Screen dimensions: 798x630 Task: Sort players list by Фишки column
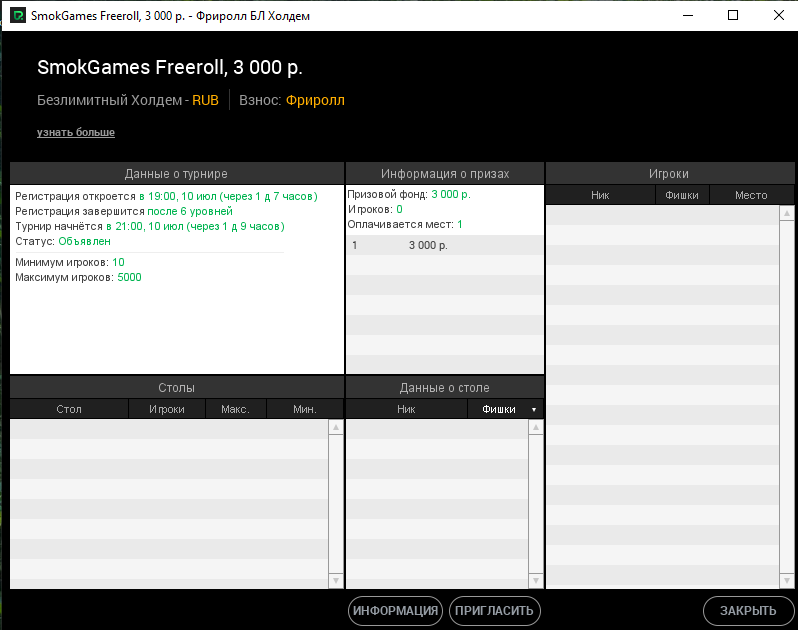click(x=682, y=195)
